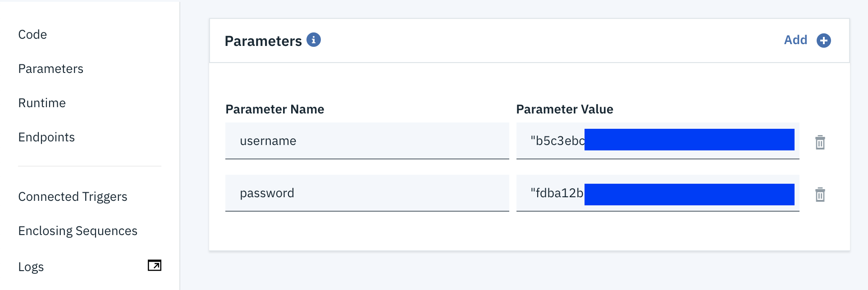The image size is (868, 290).
Task: Edit the username parameter name field
Action: pyautogui.click(x=367, y=141)
